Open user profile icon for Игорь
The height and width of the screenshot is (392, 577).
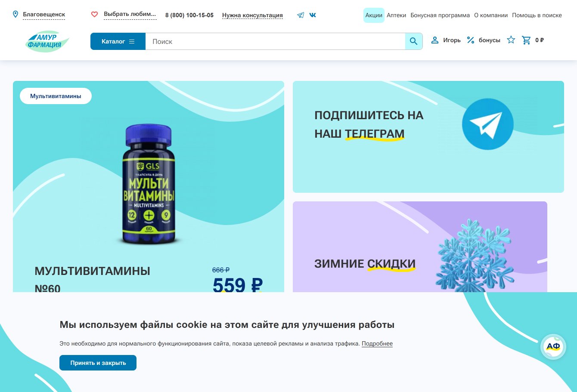tap(435, 40)
